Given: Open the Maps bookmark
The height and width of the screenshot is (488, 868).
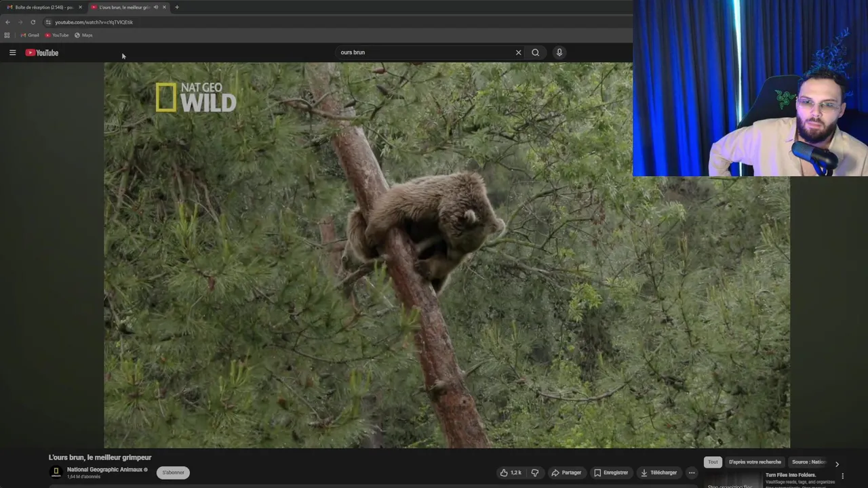Looking at the screenshot, I should point(83,35).
